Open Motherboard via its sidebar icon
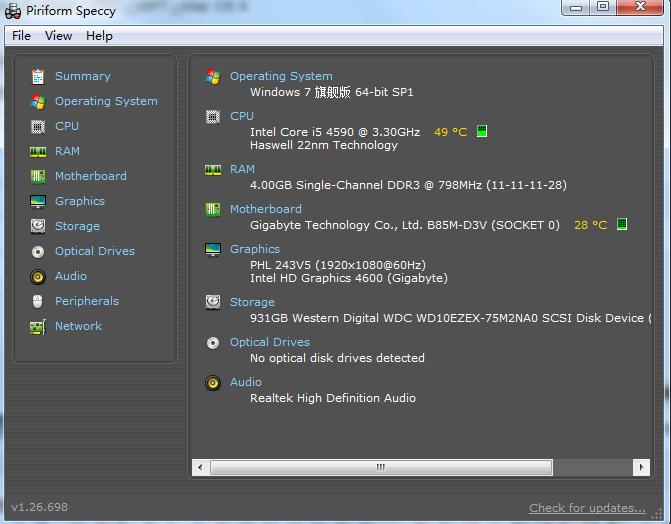 pos(38,177)
